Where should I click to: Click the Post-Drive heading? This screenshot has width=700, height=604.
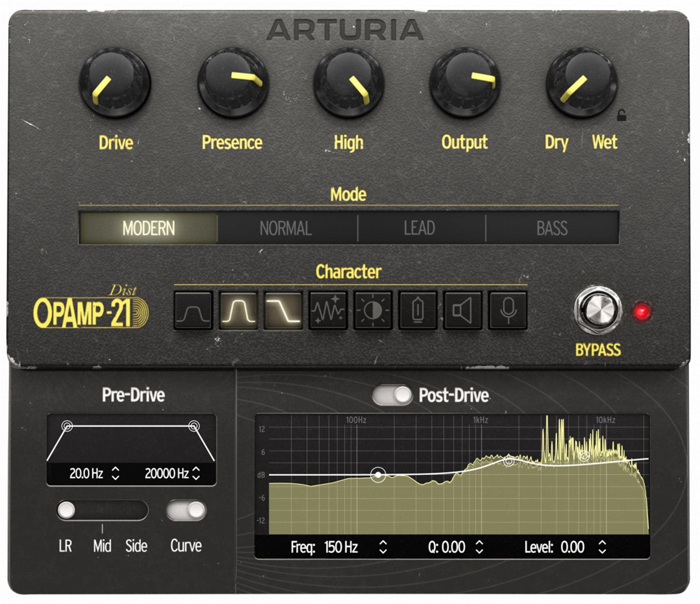454,396
